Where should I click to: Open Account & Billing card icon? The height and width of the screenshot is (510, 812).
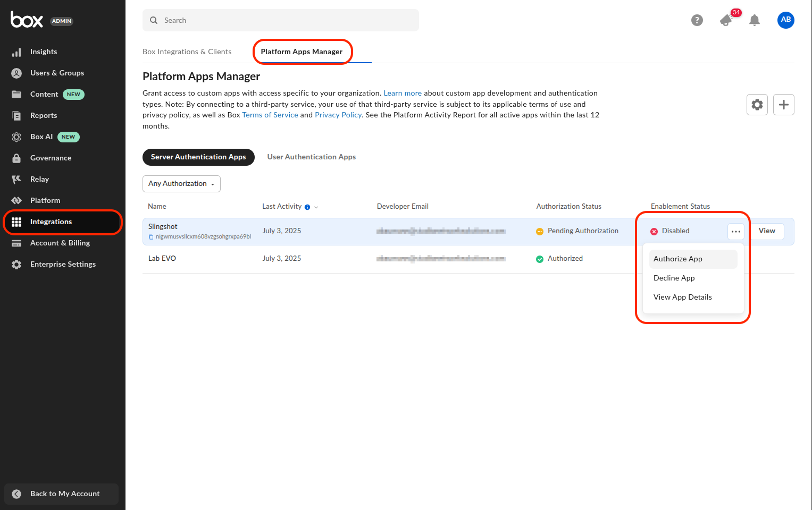[x=16, y=243]
